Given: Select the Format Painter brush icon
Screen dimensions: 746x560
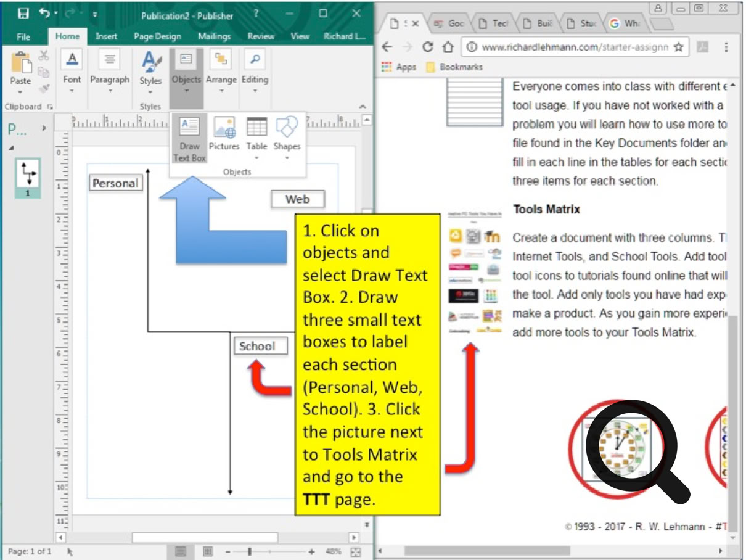Looking at the screenshot, I should 44,88.
